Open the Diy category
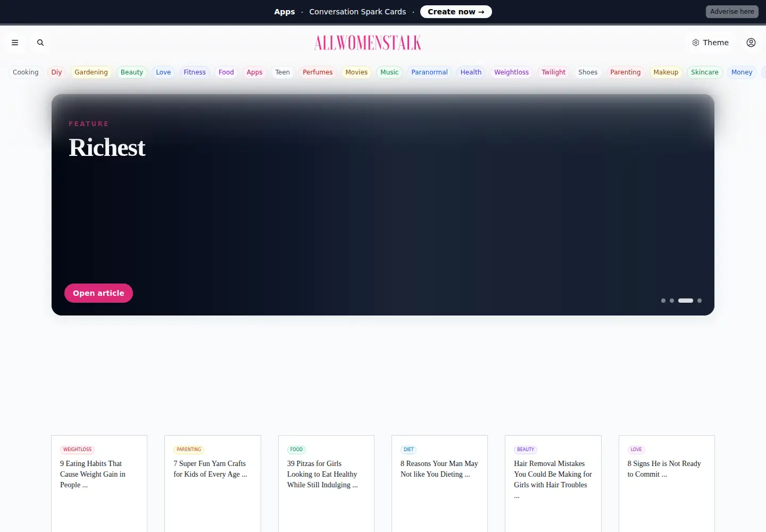The image size is (766, 532). [x=56, y=72]
